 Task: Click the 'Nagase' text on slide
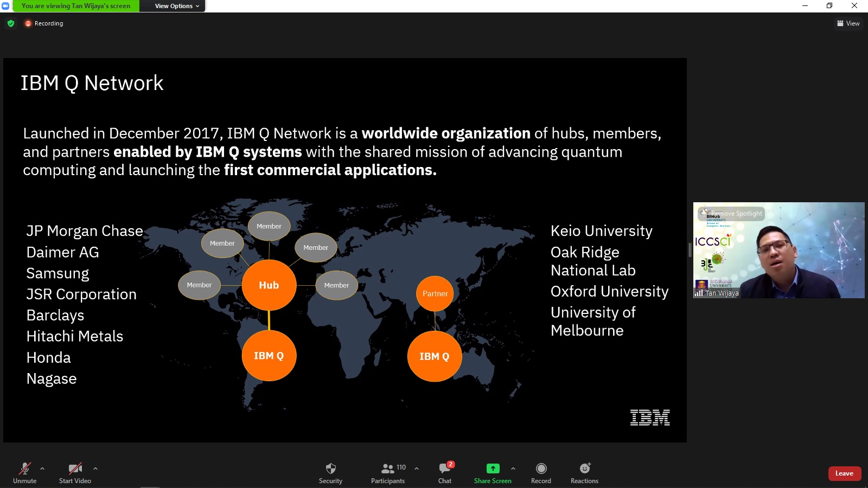[52, 378]
